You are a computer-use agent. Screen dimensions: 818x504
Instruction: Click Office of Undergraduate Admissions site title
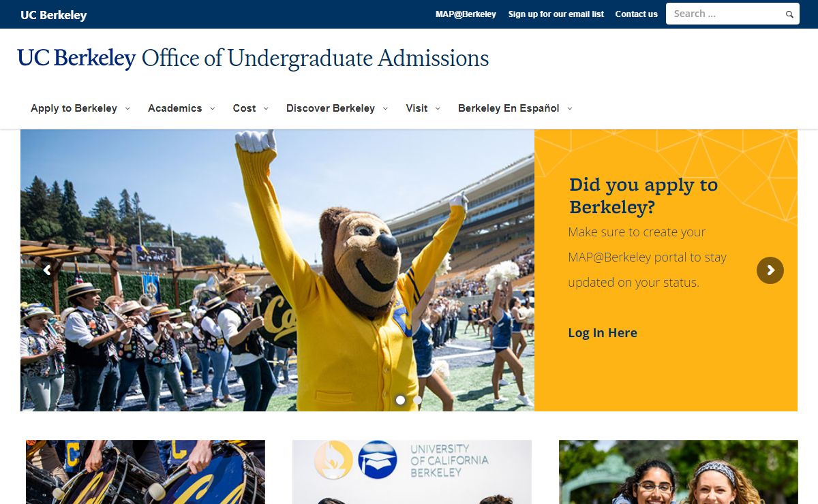(x=315, y=59)
